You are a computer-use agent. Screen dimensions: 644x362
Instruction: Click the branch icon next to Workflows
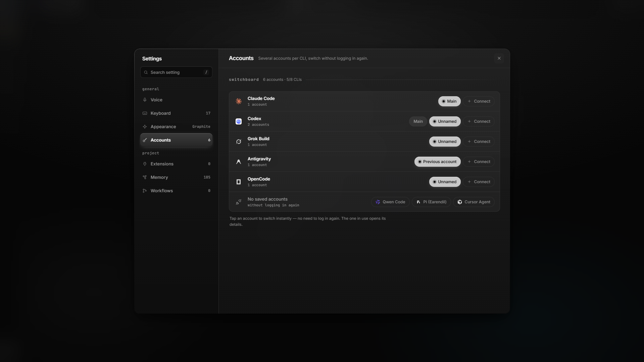(x=145, y=191)
